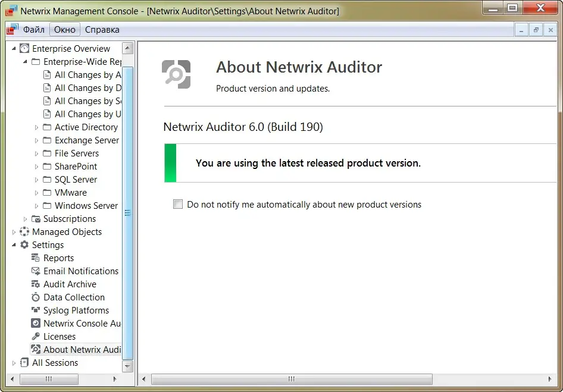This screenshot has width=563, height=392.
Task: Click the Syslog Platforms icon
Action: coord(36,310)
